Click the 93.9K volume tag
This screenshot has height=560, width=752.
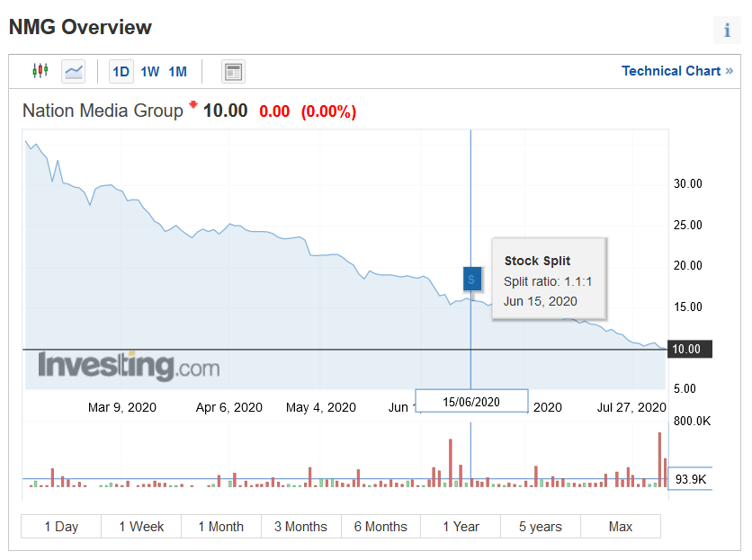pyautogui.click(x=690, y=478)
